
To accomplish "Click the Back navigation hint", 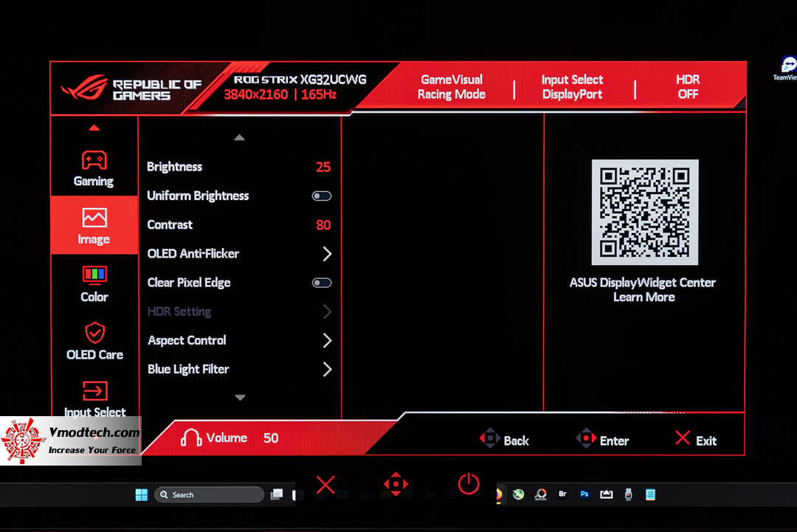I will click(505, 439).
